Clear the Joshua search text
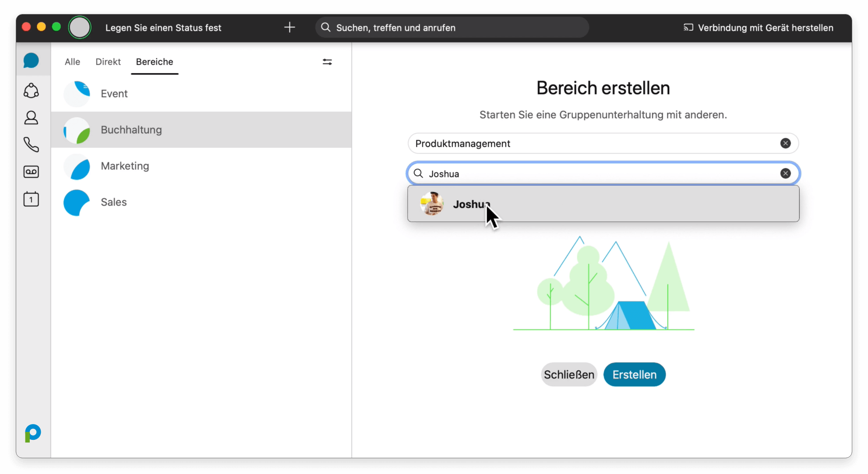The image size is (868, 474). [785, 173]
